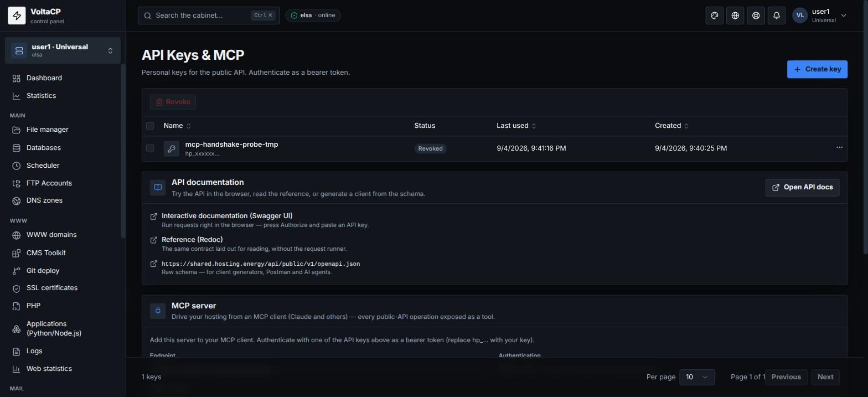Image resolution: width=868 pixels, height=397 pixels.
Task: Sort the table by Created
Action: pos(671,126)
